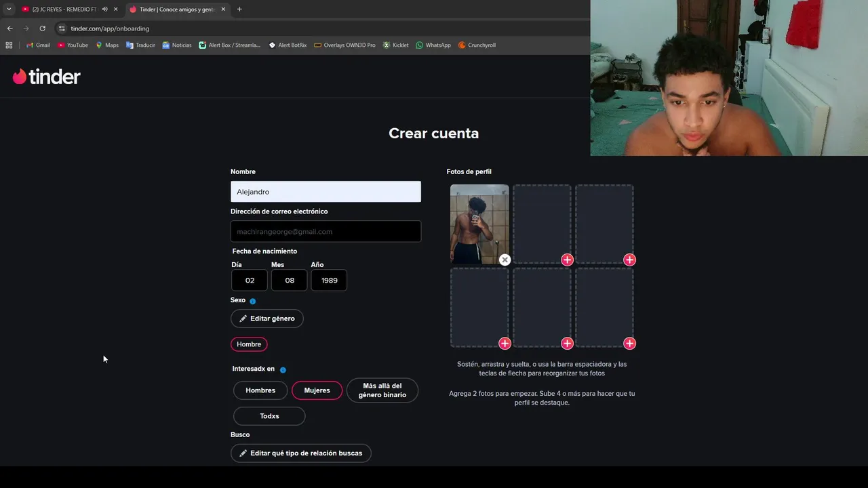Viewport: 868px width, 488px height.
Task: Add photo to second slot in top row
Action: point(567,260)
